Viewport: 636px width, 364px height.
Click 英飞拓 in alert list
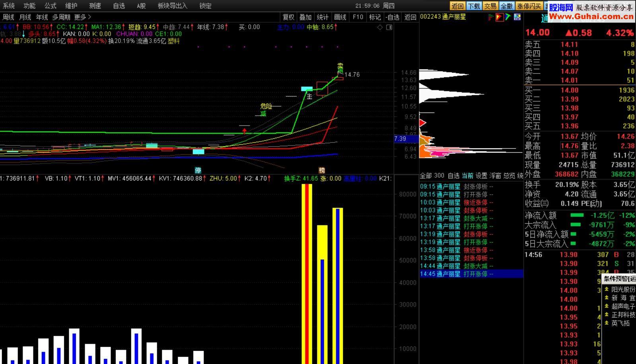tap(620, 323)
